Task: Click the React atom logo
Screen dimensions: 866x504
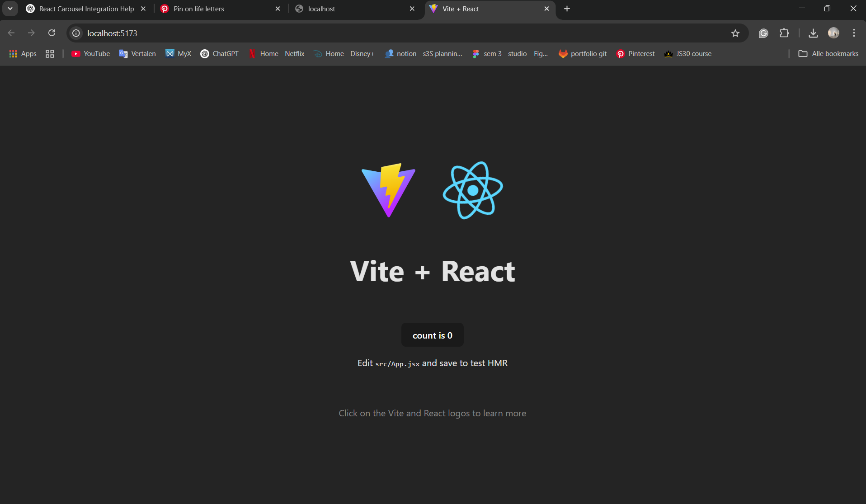Action: (473, 190)
